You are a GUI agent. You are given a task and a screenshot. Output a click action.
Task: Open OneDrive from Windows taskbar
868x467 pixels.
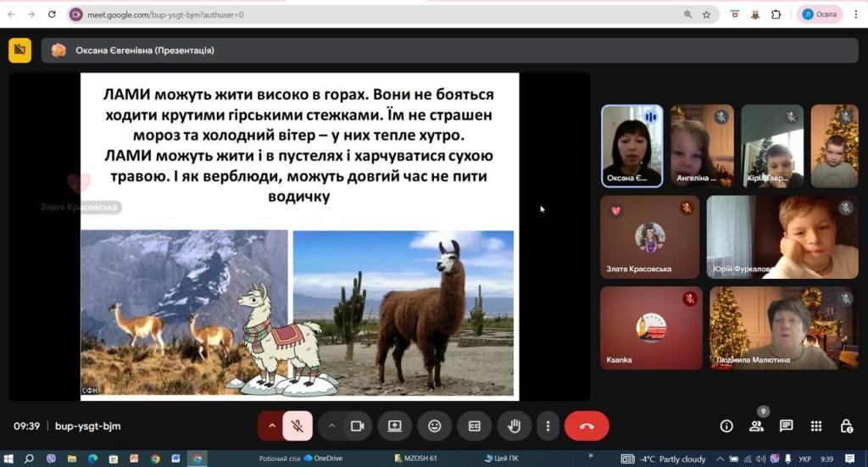point(322,459)
